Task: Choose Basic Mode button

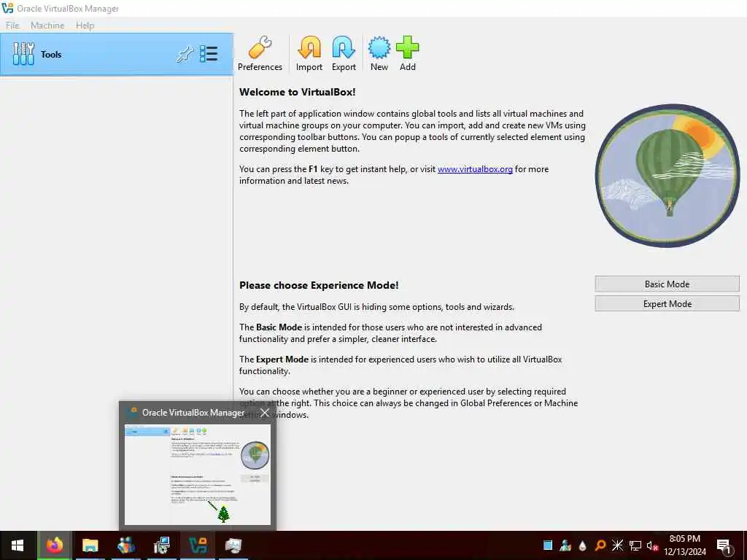Action: click(667, 284)
